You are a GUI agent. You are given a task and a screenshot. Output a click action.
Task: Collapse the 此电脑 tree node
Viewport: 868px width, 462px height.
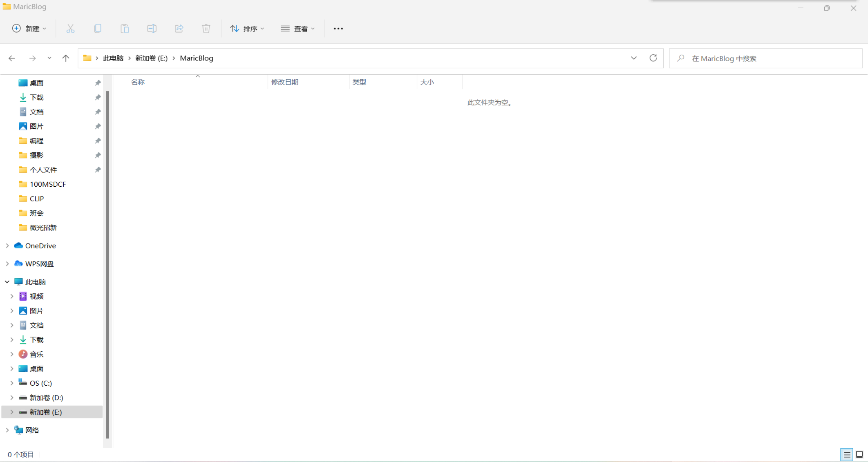point(7,281)
